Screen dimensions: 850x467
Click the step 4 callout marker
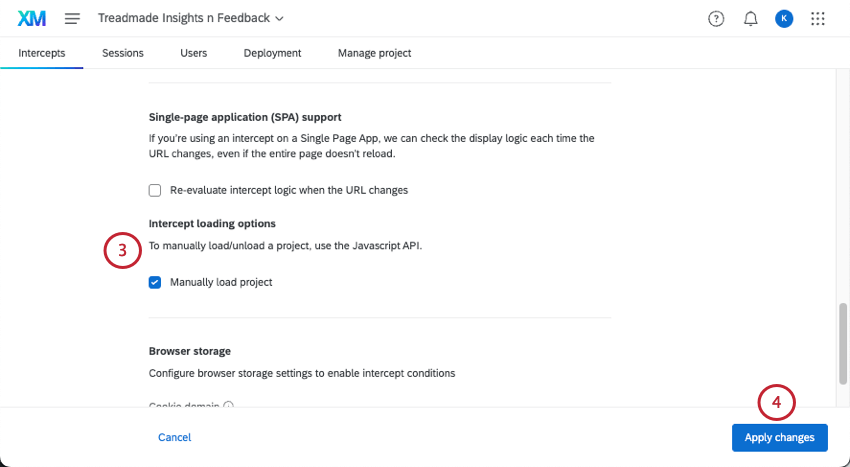point(776,404)
